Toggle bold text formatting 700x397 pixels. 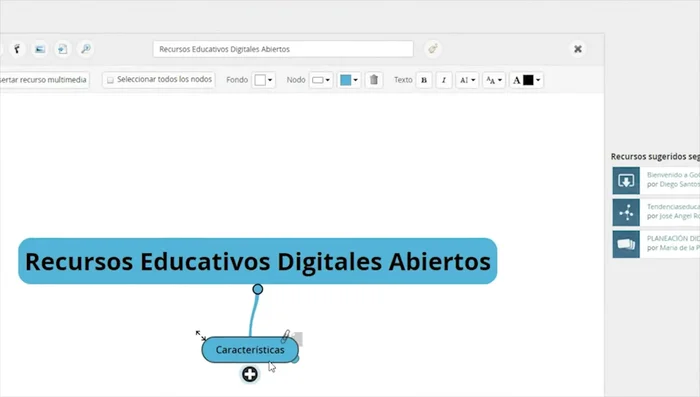pos(424,80)
